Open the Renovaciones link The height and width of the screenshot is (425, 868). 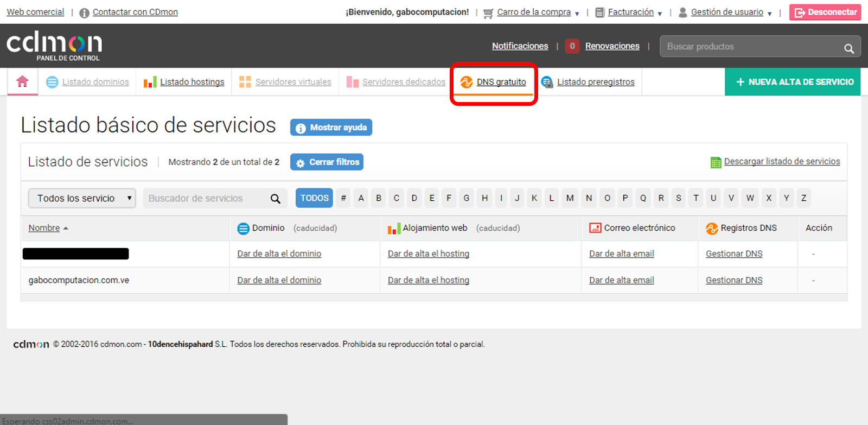point(612,46)
